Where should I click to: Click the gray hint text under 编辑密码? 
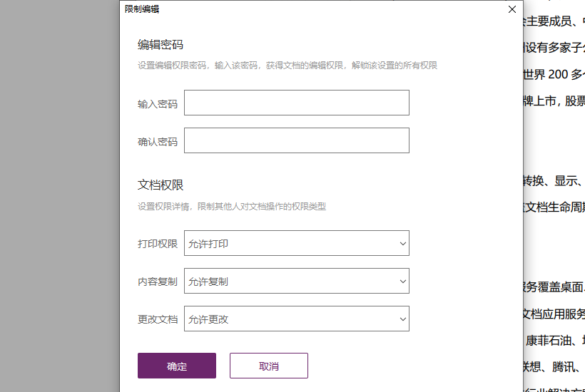coord(287,66)
